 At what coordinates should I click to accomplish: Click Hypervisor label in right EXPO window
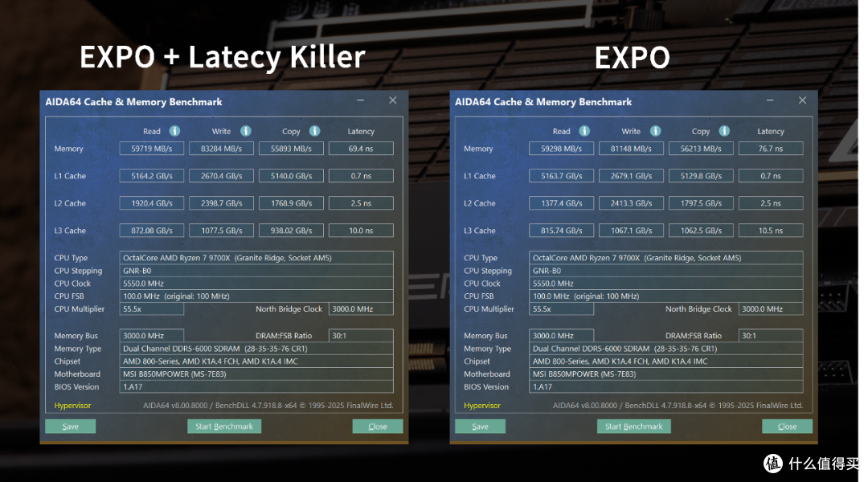coord(482,405)
